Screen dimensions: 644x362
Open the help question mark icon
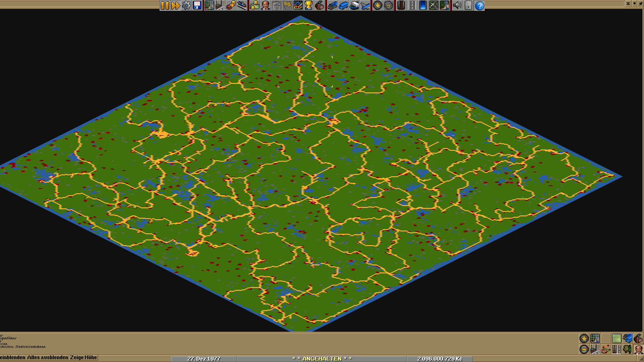pyautogui.click(x=479, y=5)
